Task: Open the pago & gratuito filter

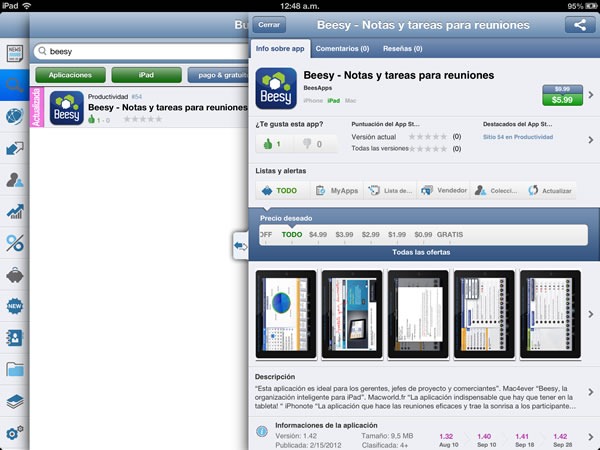Action: [218, 75]
